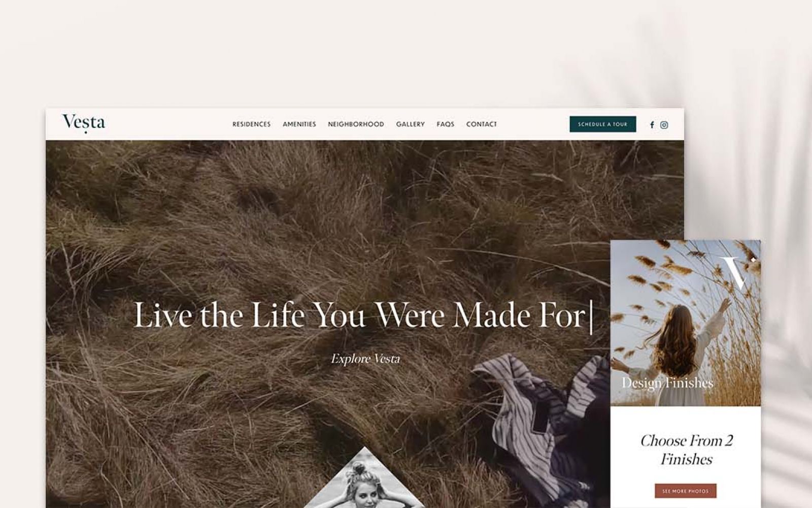Open the Contact nav link
Viewport: 812px width, 508px height.
482,124
